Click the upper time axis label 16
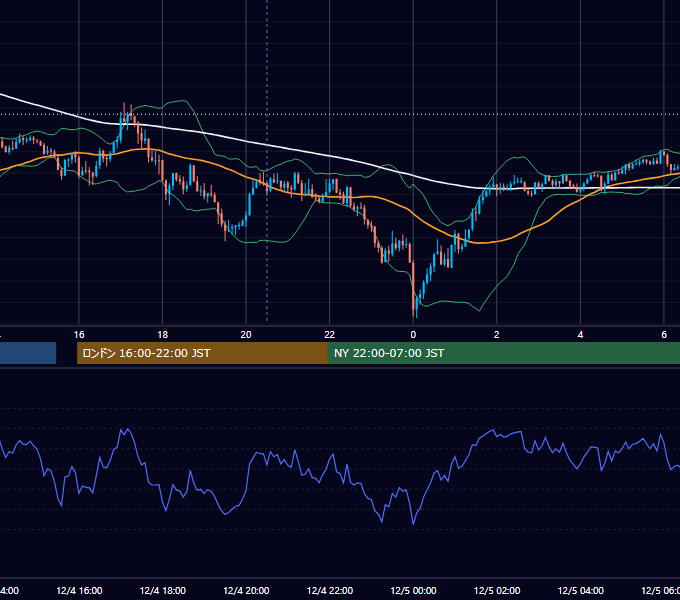The width and height of the screenshot is (680, 600). (79, 334)
